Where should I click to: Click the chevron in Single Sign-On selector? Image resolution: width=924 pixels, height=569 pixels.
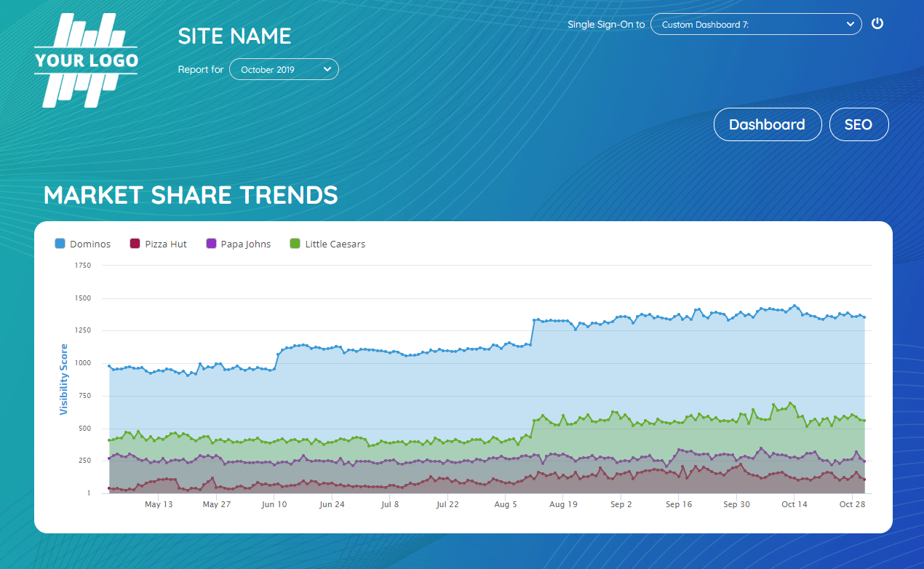(851, 24)
